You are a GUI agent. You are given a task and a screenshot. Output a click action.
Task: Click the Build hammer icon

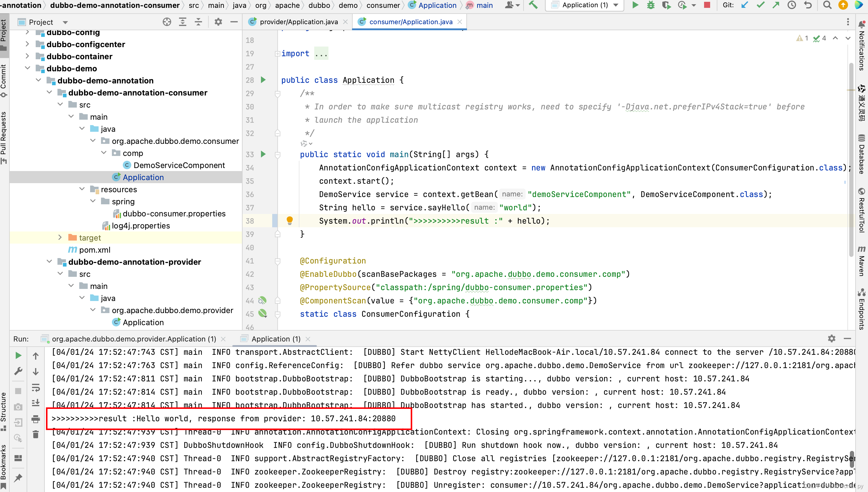(x=533, y=5)
